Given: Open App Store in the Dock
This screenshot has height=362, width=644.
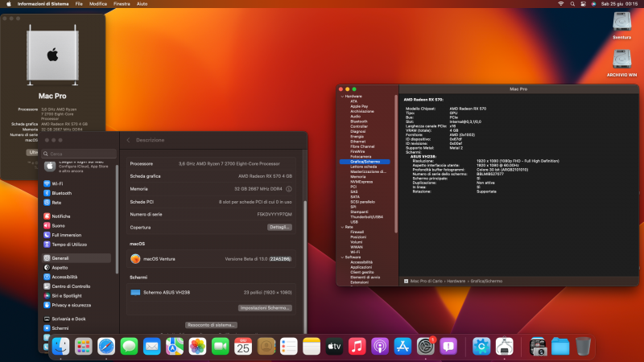Looking at the screenshot, I should (402, 347).
